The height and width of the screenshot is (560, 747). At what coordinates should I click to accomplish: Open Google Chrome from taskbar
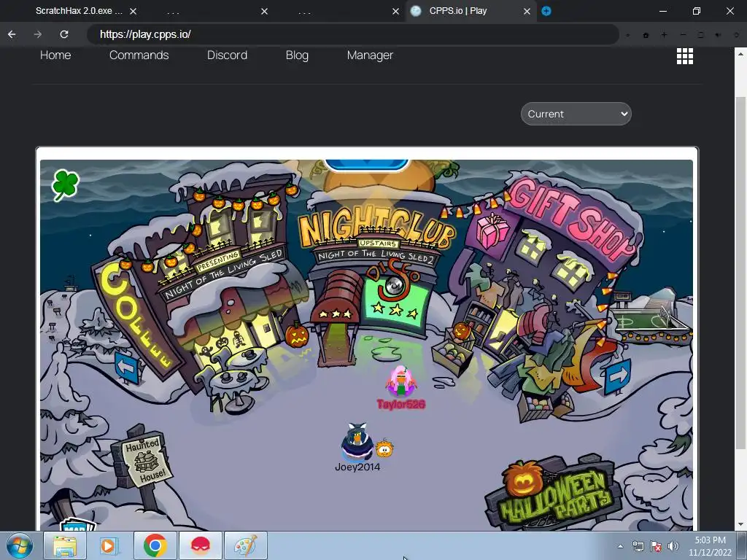click(x=155, y=545)
